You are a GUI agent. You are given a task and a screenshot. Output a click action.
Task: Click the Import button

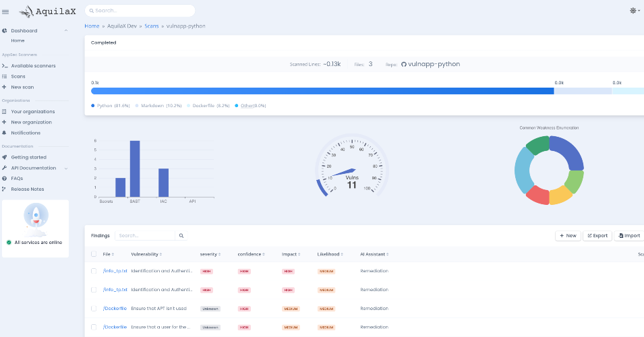629,236
